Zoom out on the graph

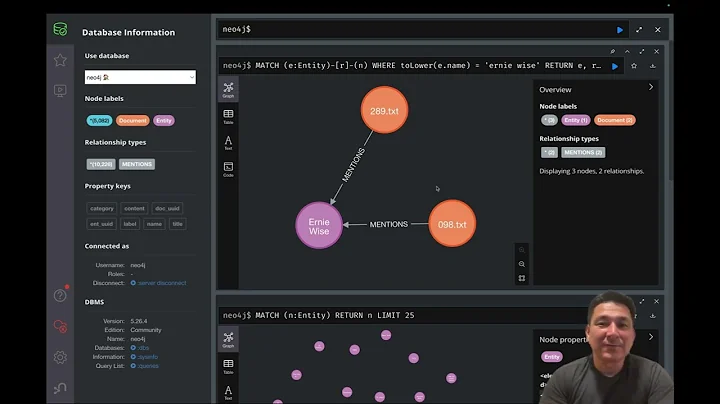(522, 264)
